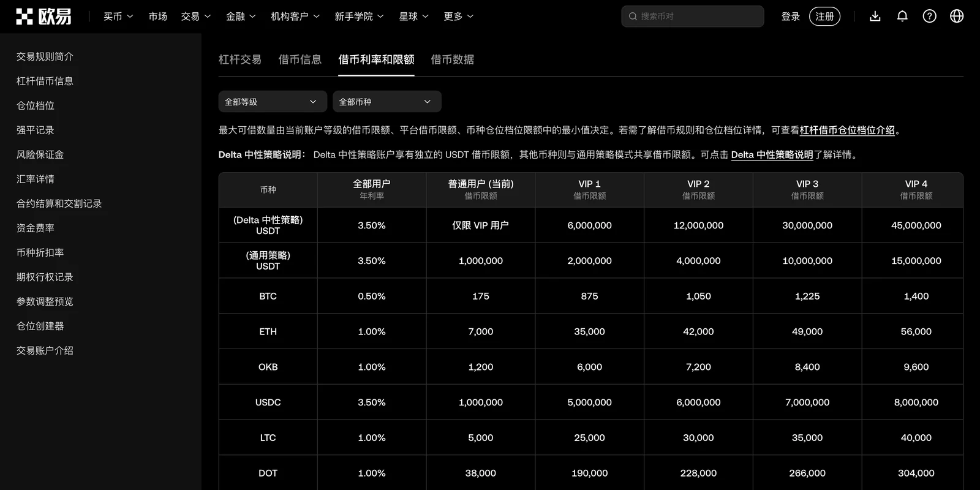Viewport: 980px width, 490px height.
Task: Open the 全部币种 dropdown
Action: pyautogui.click(x=387, y=102)
